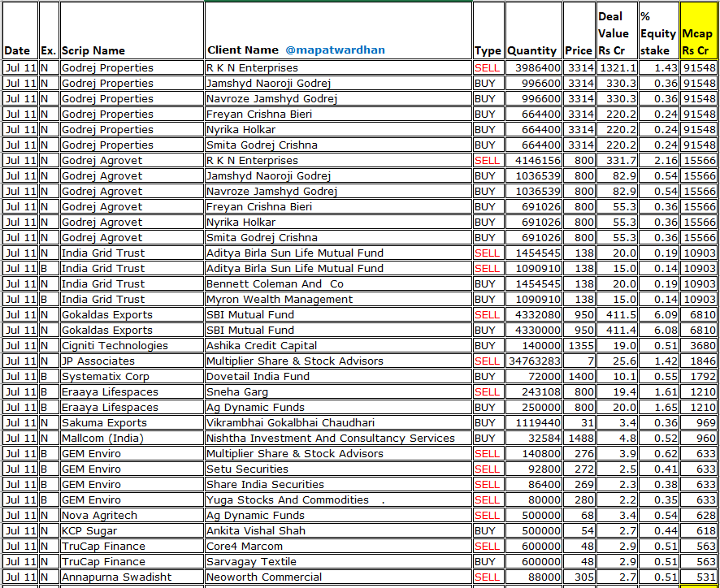Select 'Nishtha Investment And Consultancy Services' cell
Image resolution: width=720 pixels, height=588 pixels.
[x=338, y=439]
